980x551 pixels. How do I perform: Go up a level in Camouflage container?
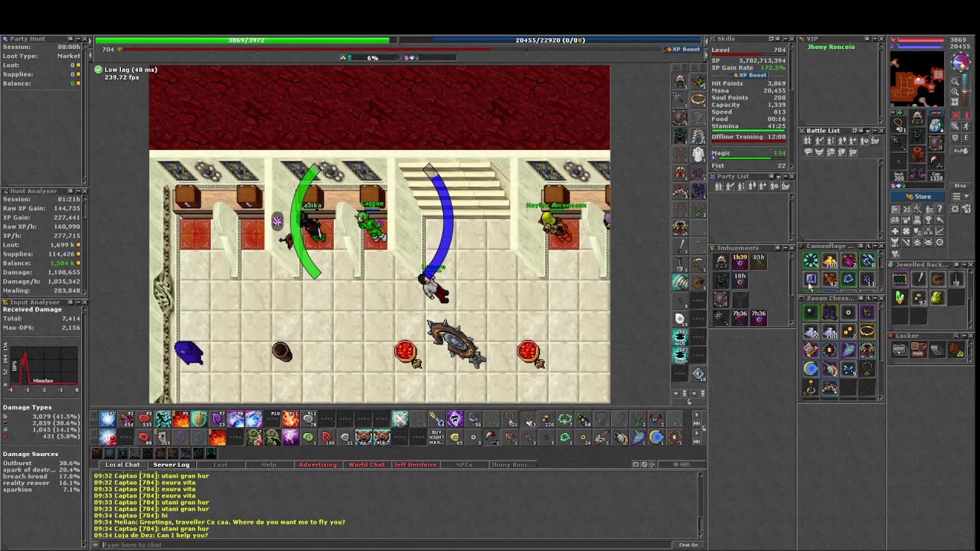[x=869, y=246]
